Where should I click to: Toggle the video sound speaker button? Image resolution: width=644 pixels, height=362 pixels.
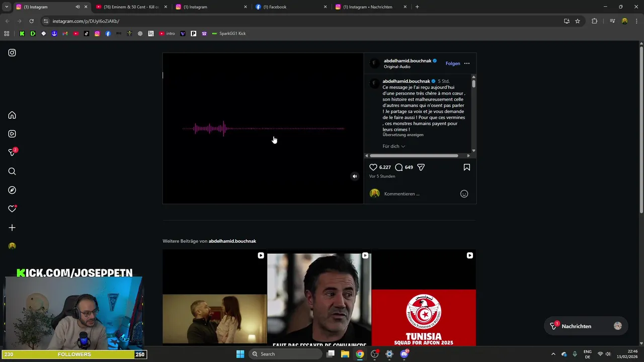pos(355,176)
